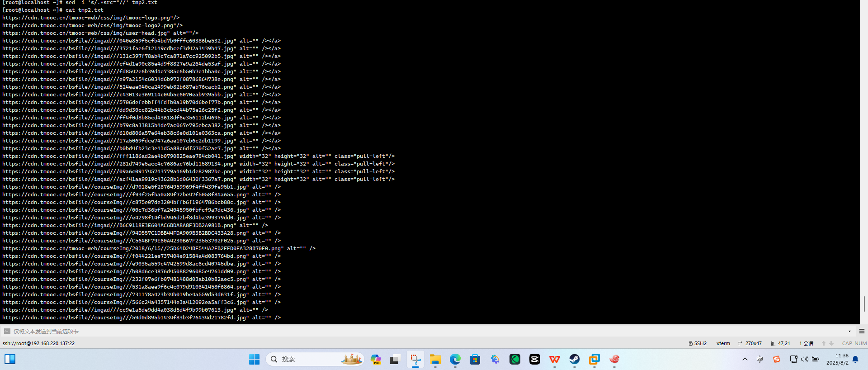
Task: Open the network tray icon
Action: (793, 359)
